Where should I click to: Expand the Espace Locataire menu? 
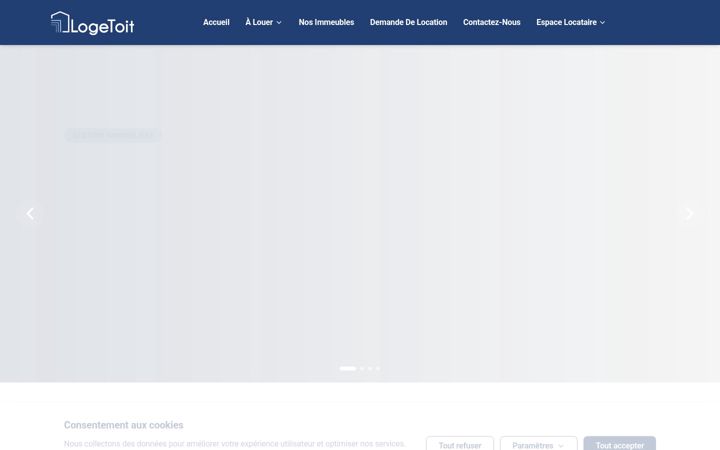571,22
